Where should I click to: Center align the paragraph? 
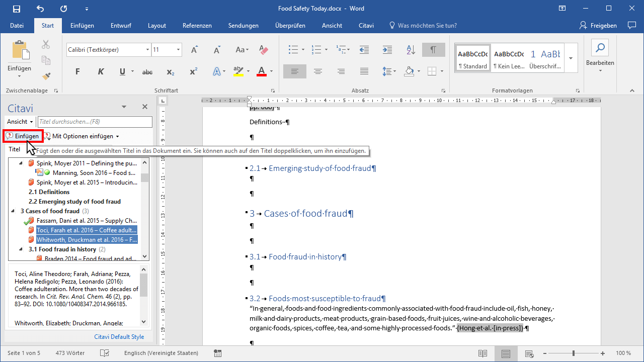[x=318, y=72]
